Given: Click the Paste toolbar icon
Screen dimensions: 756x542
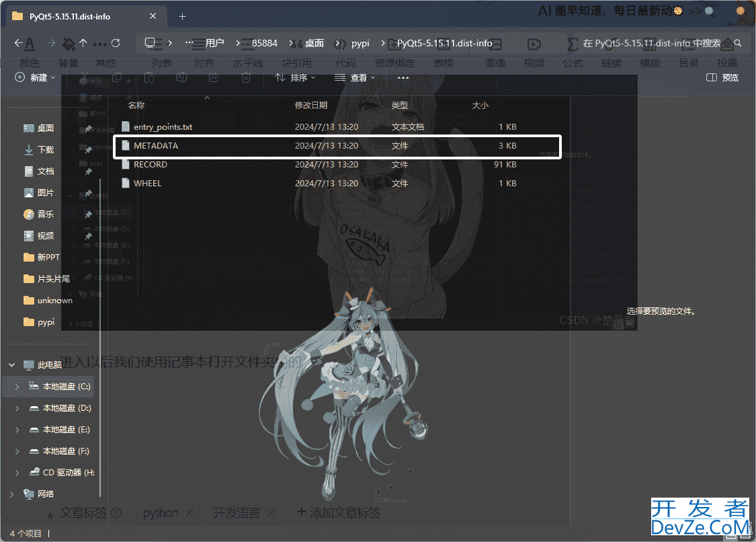Looking at the screenshot, I should [149, 77].
